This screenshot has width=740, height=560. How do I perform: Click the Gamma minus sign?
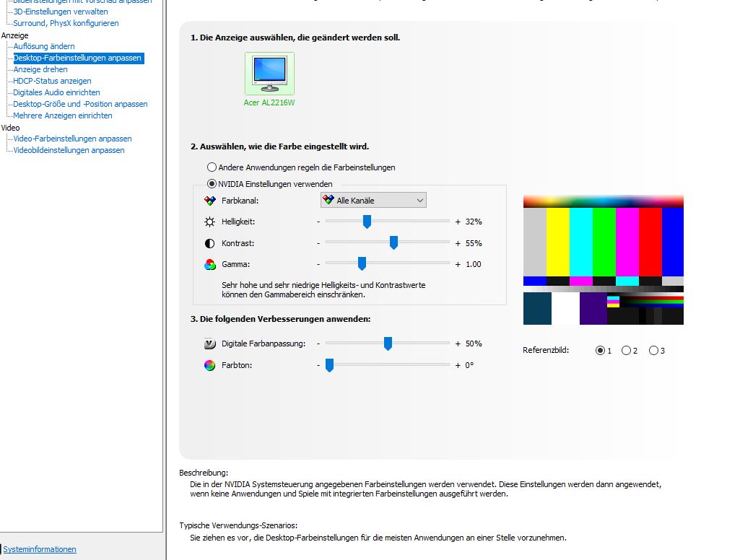(x=318, y=264)
